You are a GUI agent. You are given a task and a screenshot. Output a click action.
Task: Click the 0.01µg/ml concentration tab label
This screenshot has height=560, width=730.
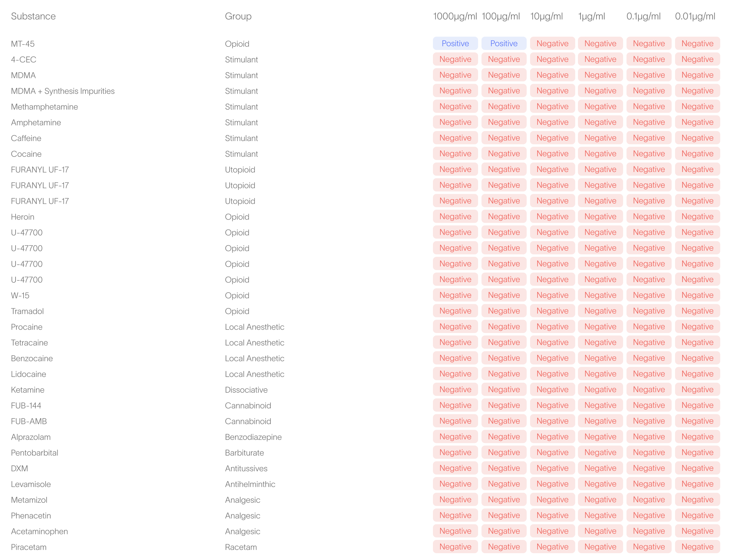click(x=696, y=16)
